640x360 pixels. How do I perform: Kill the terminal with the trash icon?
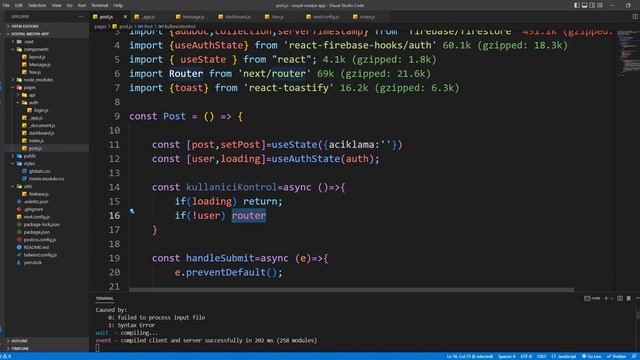pyautogui.click(x=629, y=298)
